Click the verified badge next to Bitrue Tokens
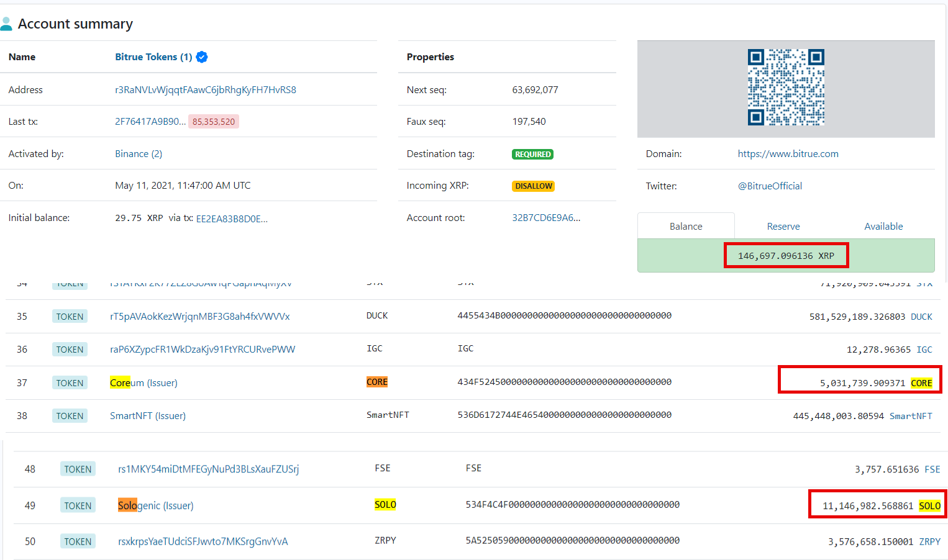 202,57
